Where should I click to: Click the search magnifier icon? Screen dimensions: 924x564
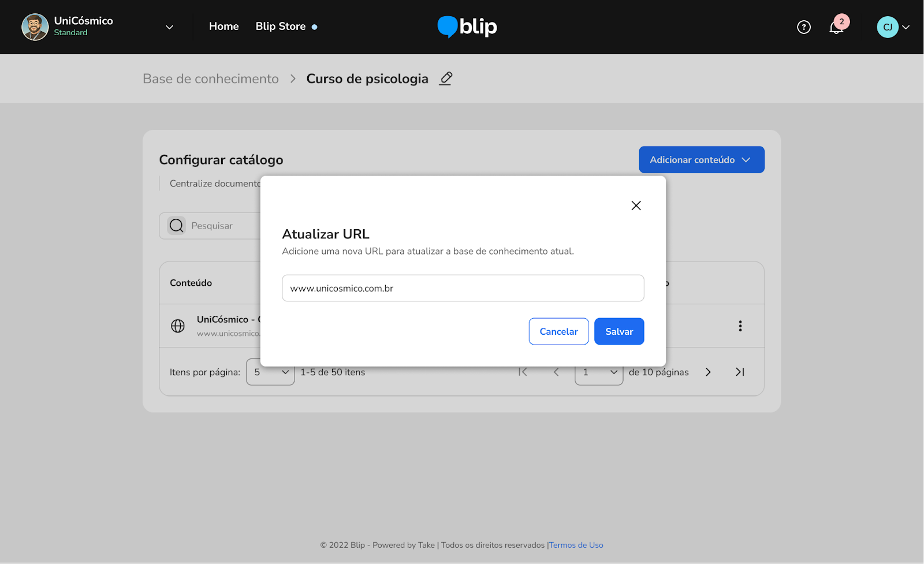(x=177, y=226)
